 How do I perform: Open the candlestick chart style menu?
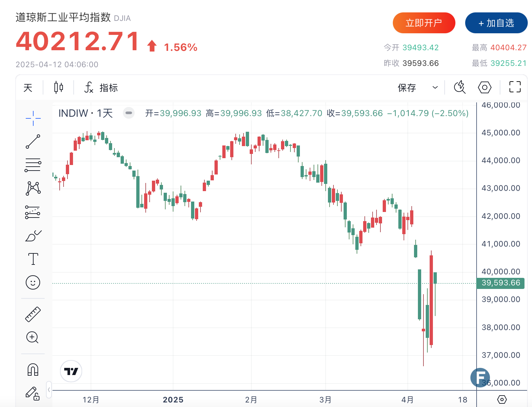coord(59,87)
